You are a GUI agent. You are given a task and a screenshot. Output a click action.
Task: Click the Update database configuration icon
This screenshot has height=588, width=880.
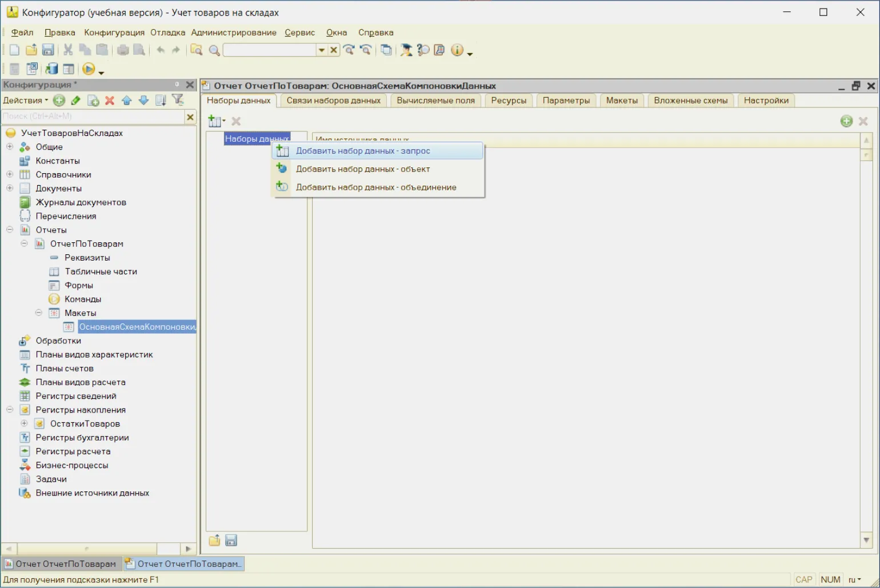click(51, 69)
